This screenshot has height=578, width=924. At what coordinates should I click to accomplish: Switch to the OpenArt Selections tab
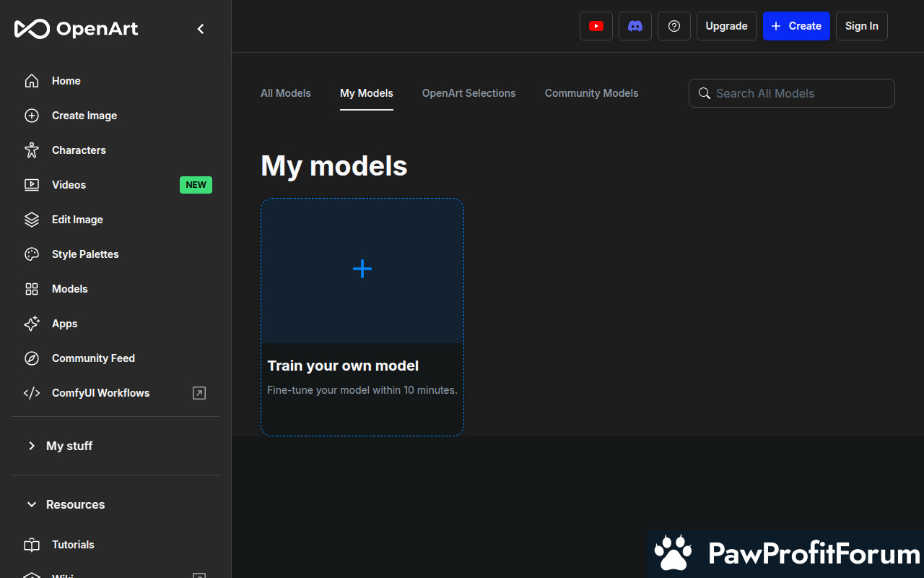click(x=468, y=93)
